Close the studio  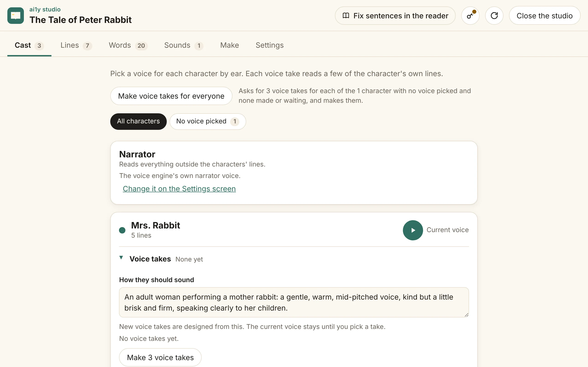(x=545, y=16)
